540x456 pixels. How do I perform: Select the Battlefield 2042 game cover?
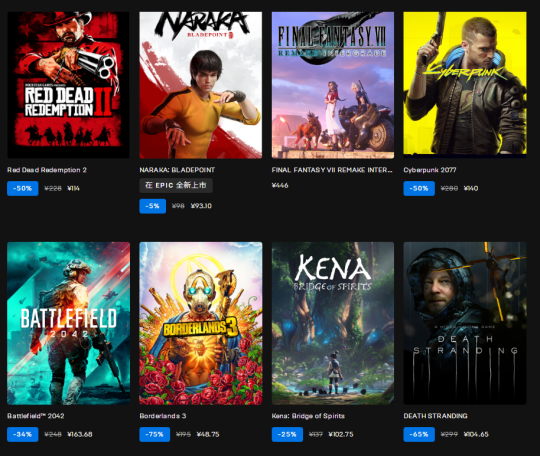(68, 323)
